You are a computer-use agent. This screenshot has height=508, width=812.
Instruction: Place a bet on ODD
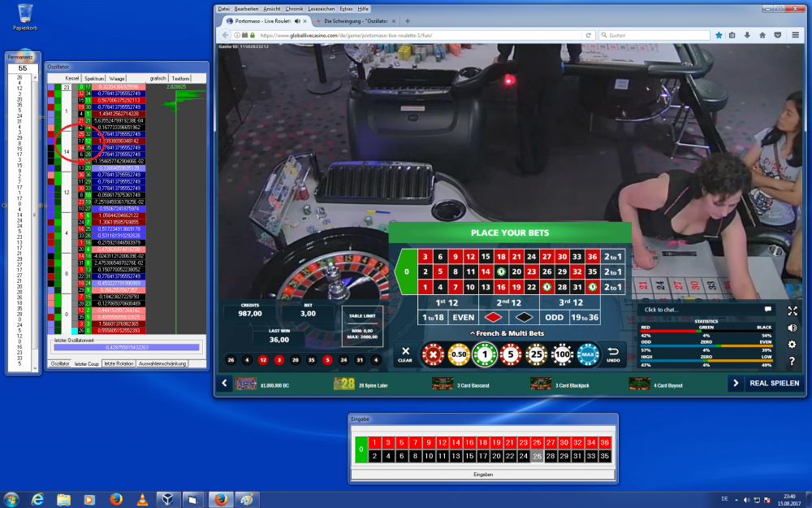pyautogui.click(x=554, y=317)
